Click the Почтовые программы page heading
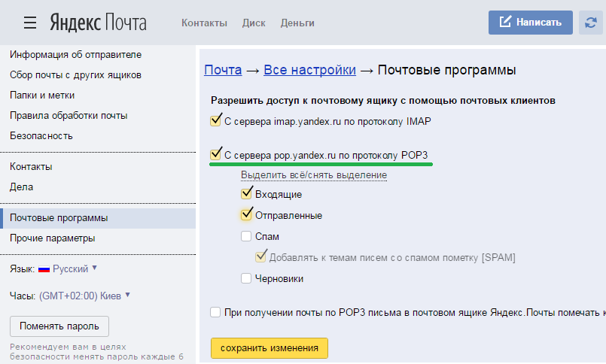The image size is (606, 364). click(x=446, y=70)
